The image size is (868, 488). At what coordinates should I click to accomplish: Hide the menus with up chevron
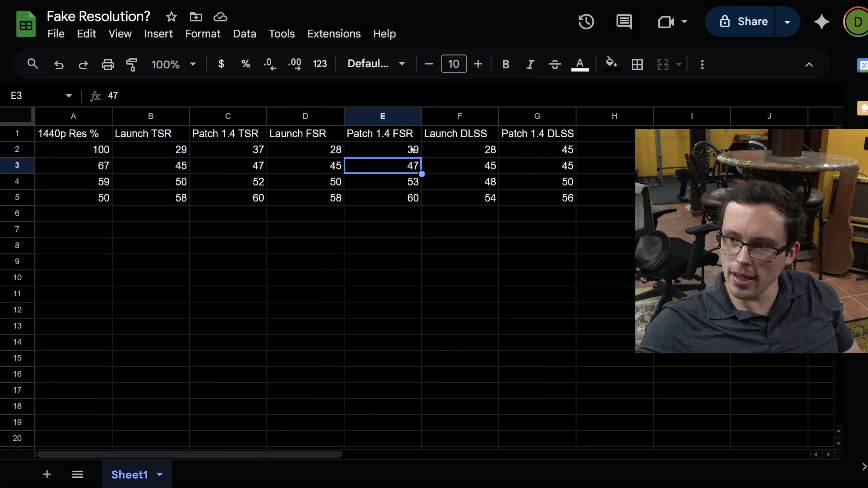809,64
